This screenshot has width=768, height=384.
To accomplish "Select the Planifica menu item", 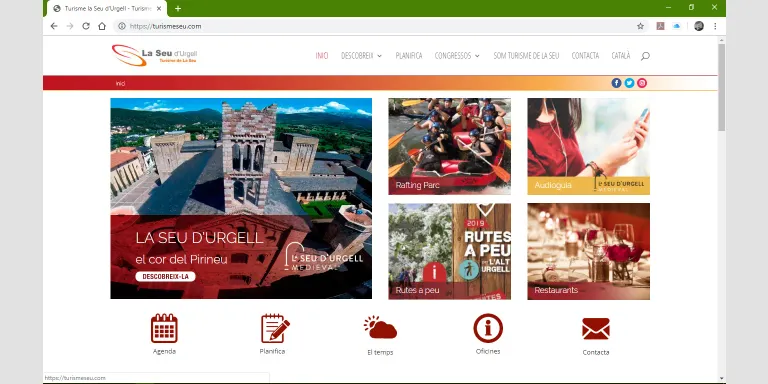I will point(408,56).
